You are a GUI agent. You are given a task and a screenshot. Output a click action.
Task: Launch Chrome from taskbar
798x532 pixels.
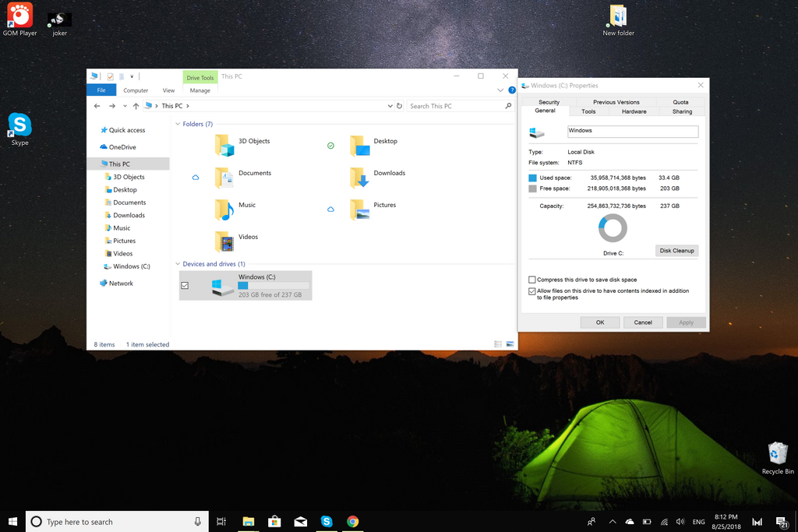(353, 521)
